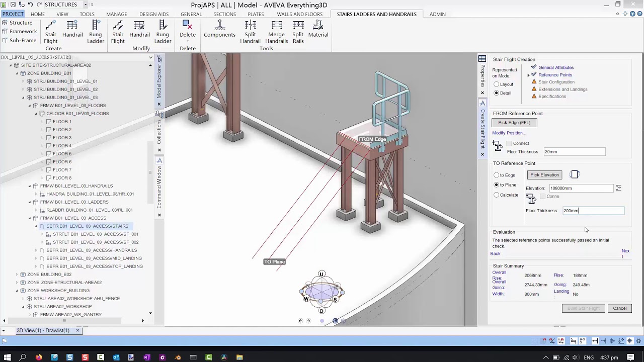644x362 pixels.
Task: Switch to the DESIGN AIDS tab
Action: (x=154, y=14)
